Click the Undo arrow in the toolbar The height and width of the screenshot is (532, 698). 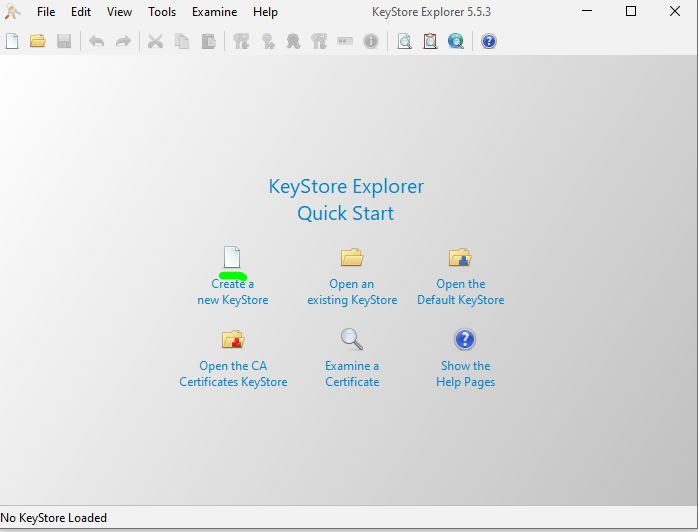click(x=97, y=41)
